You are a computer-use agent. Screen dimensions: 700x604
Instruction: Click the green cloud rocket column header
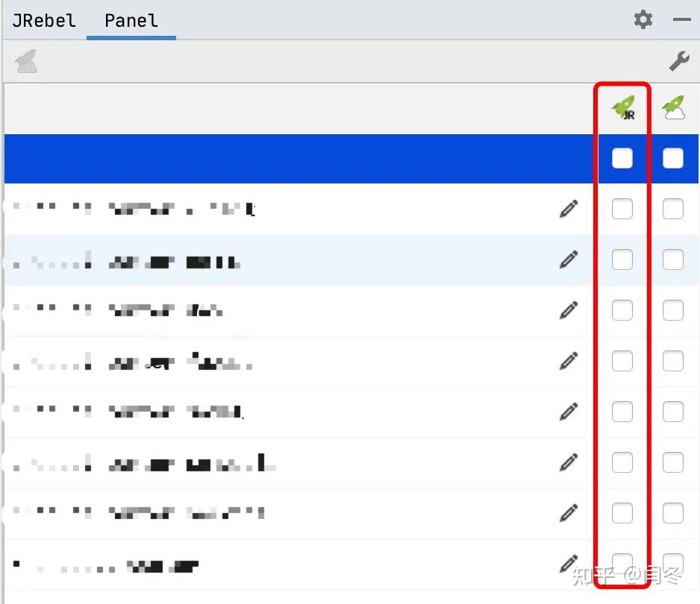pos(674,107)
